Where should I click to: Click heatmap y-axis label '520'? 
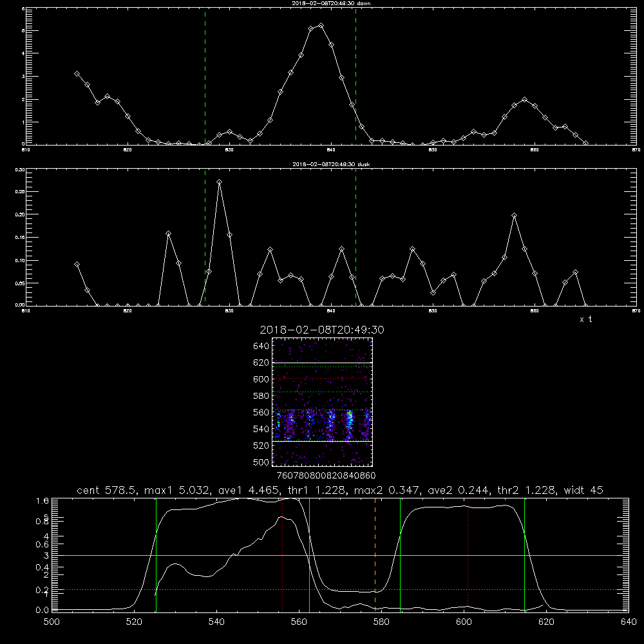tap(261, 446)
